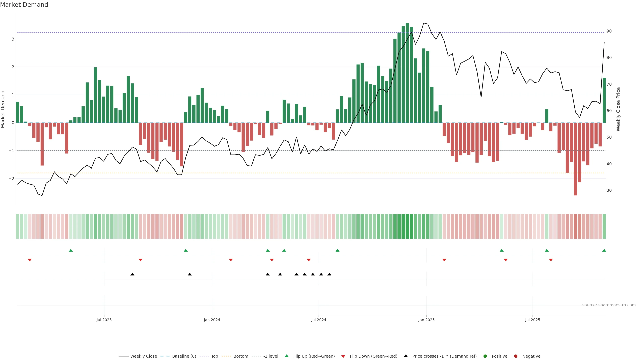Viewport: 644px width, 362px height.
Task: Toggle Top dotted line legend item
Action: (214, 356)
